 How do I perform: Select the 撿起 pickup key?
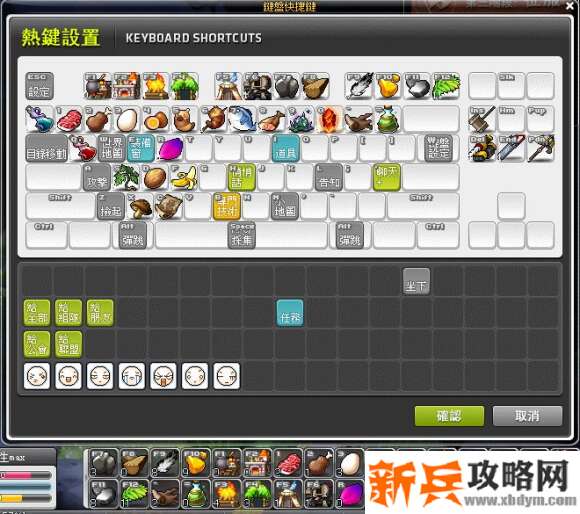coord(111,206)
